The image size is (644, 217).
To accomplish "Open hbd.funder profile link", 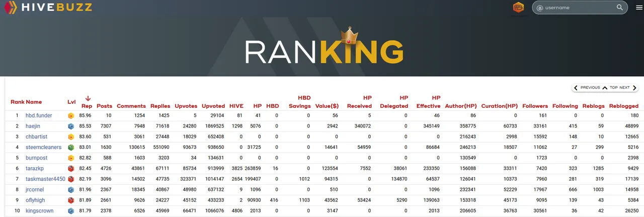I will (39, 116).
